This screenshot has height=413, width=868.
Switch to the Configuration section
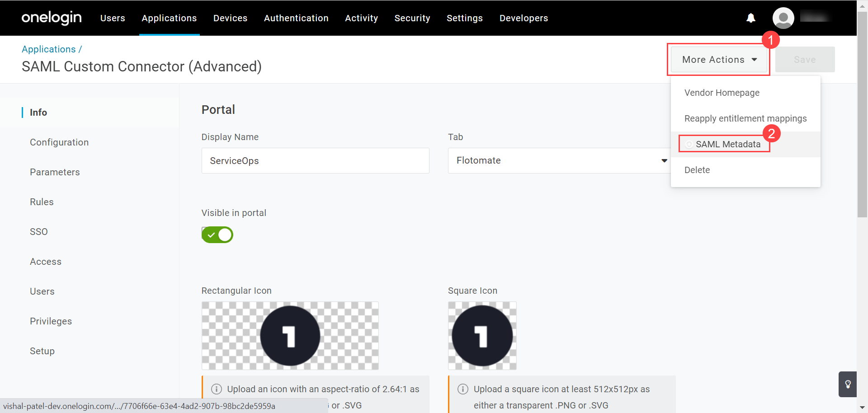tap(59, 142)
